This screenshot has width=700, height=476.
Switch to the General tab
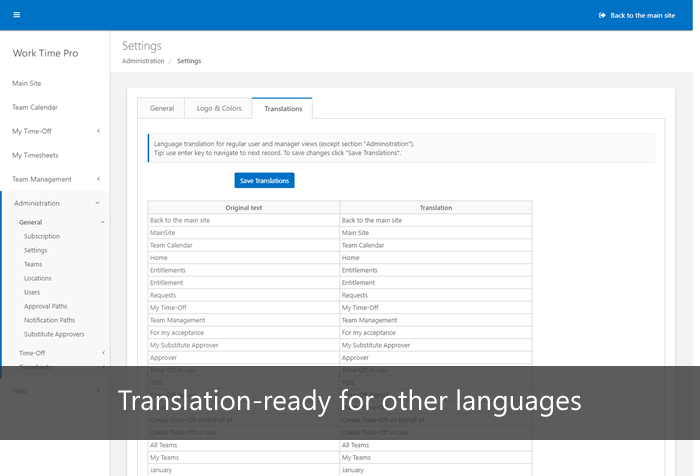click(x=161, y=108)
